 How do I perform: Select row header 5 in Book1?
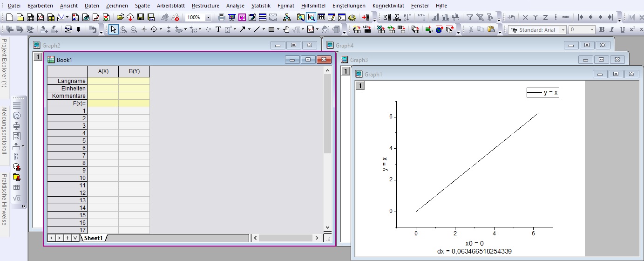(x=67, y=141)
